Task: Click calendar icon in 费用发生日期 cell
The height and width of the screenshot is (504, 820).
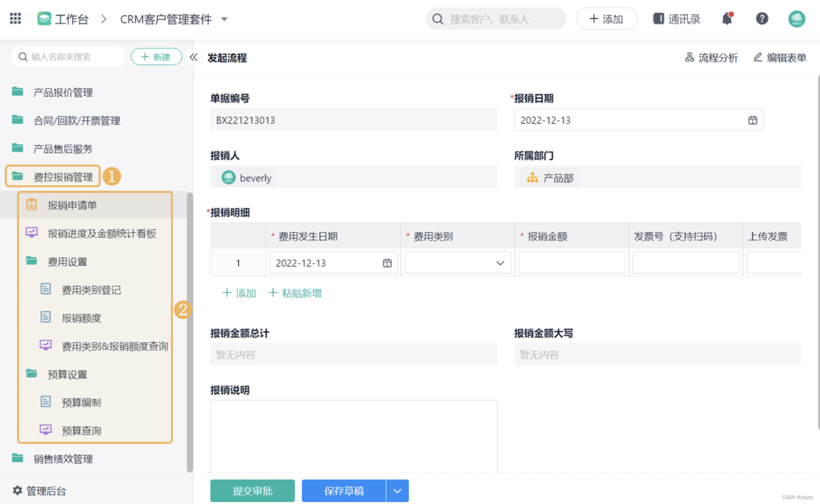Action: coord(387,263)
